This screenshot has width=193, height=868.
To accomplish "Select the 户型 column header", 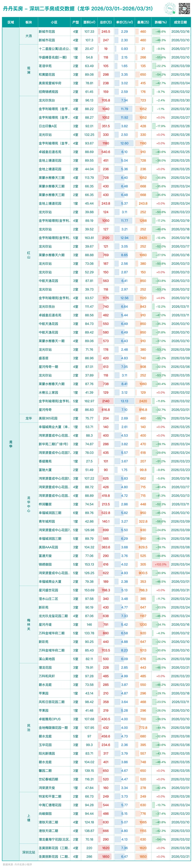I will click(76, 22).
